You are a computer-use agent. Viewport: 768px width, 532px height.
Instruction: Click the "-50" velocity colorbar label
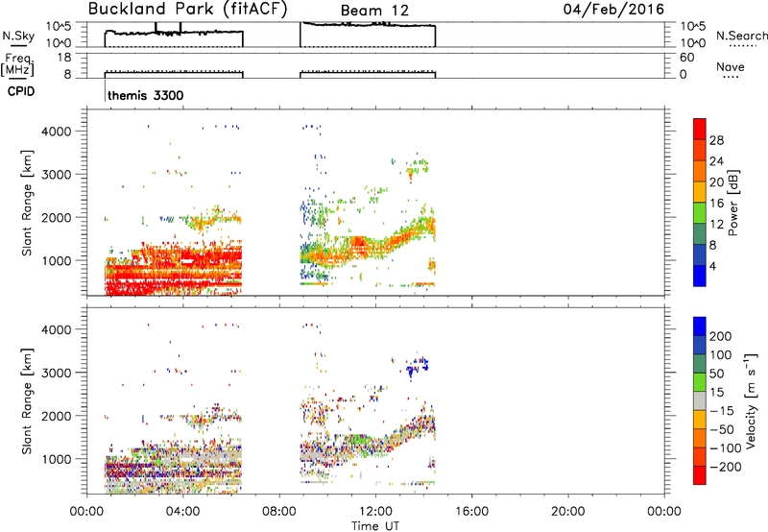(x=722, y=429)
